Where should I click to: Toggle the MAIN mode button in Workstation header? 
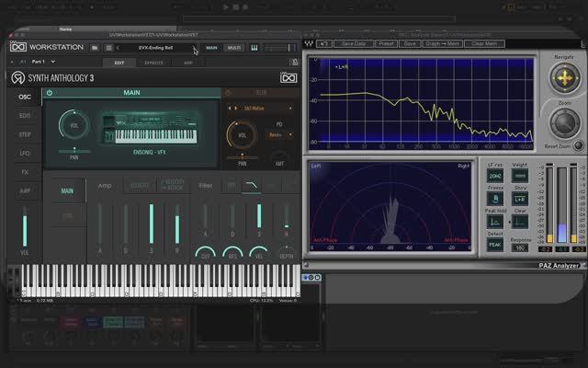[x=211, y=48]
